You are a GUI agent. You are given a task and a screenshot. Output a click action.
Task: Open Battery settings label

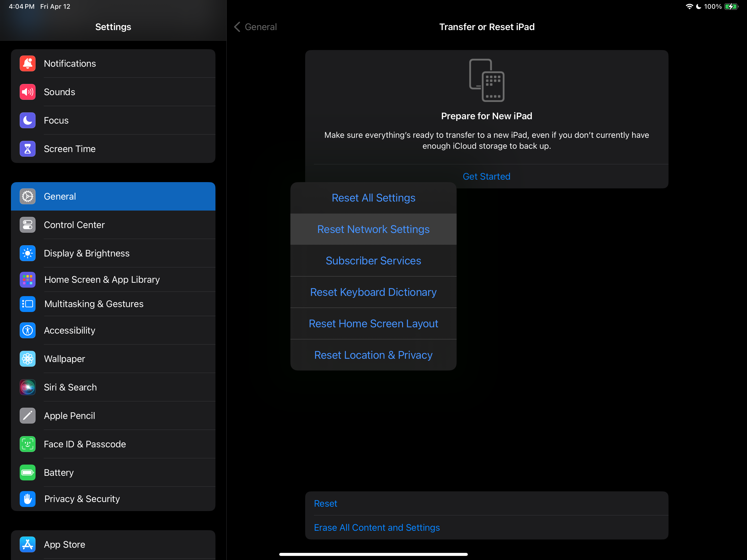coord(59,472)
